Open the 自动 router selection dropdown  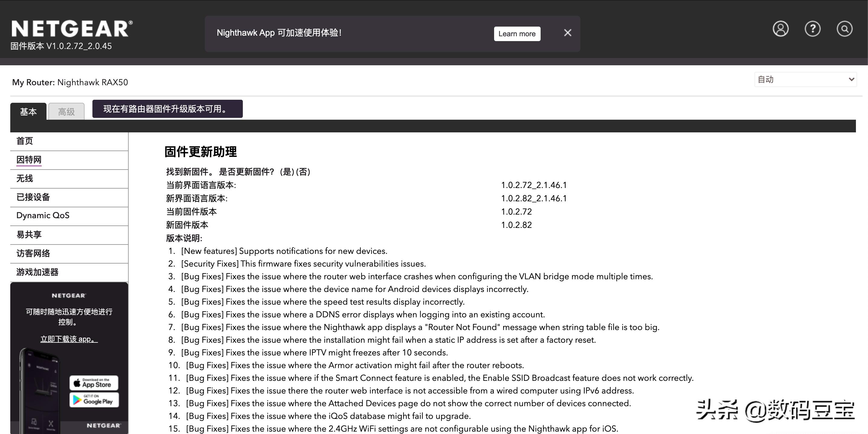click(805, 79)
